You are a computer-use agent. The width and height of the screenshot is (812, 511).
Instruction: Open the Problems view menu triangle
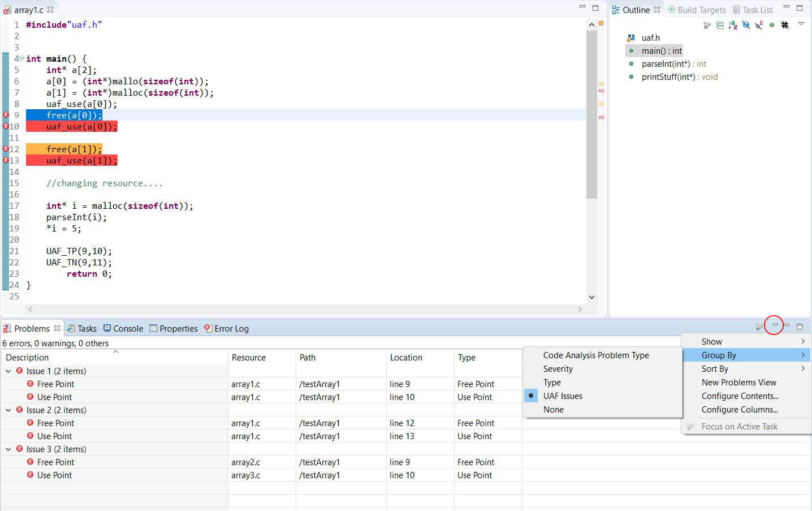775,325
